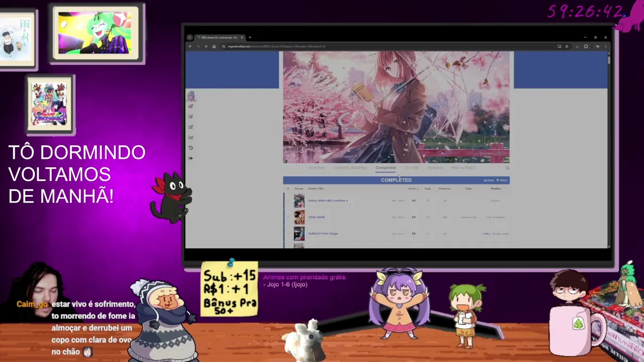Image resolution: width=644 pixels, height=362 pixels.
Task: Click the export arrow icon in MAL side menu
Action: click(191, 158)
